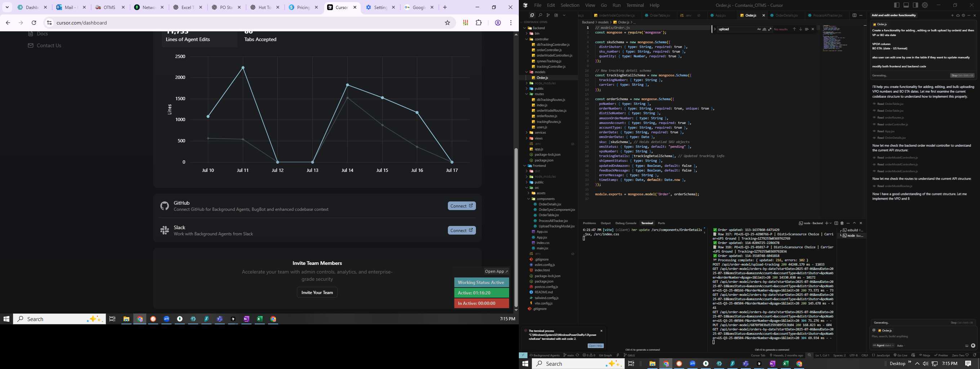The height and width of the screenshot is (369, 980).
Task: Open the Selection menu in Cursor
Action: (570, 5)
